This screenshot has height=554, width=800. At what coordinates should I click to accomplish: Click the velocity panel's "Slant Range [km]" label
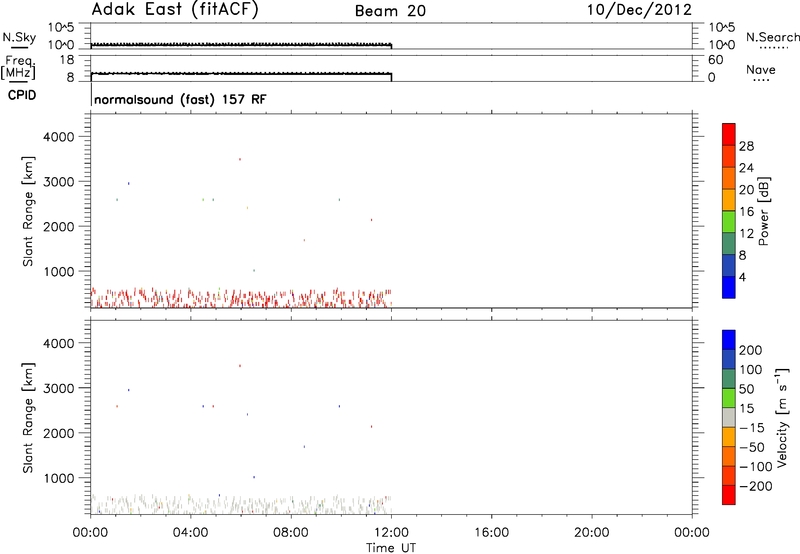(28, 418)
